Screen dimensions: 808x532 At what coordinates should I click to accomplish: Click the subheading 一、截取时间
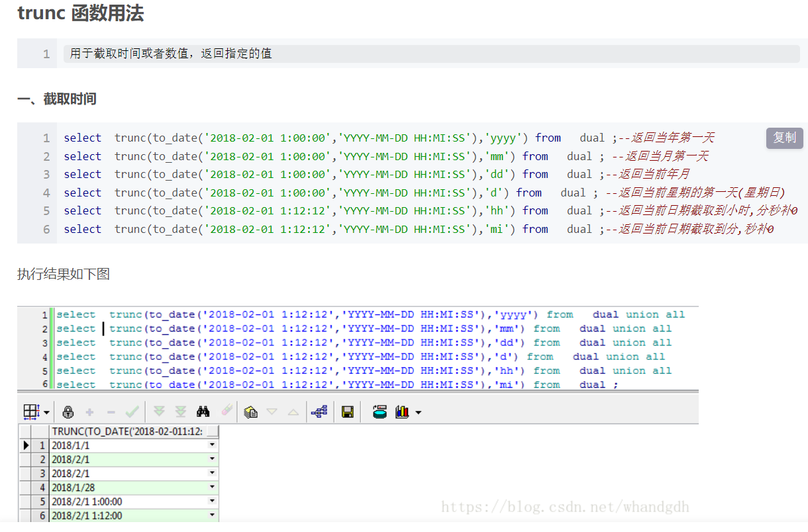pyautogui.click(x=57, y=99)
